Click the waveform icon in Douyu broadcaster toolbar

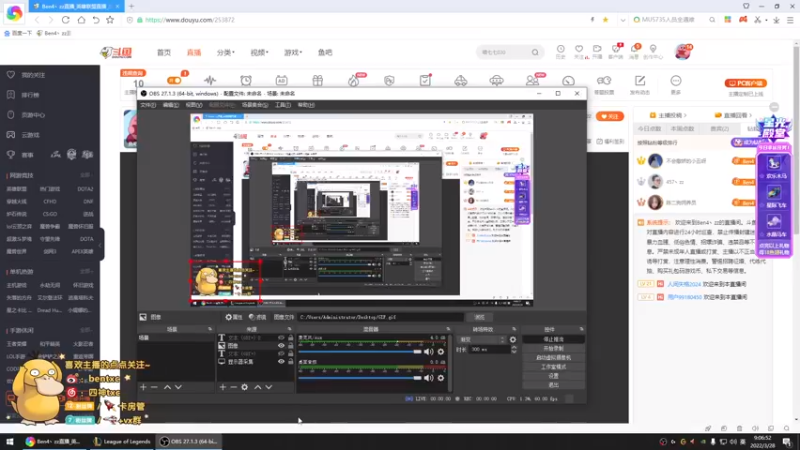(x=210, y=81)
